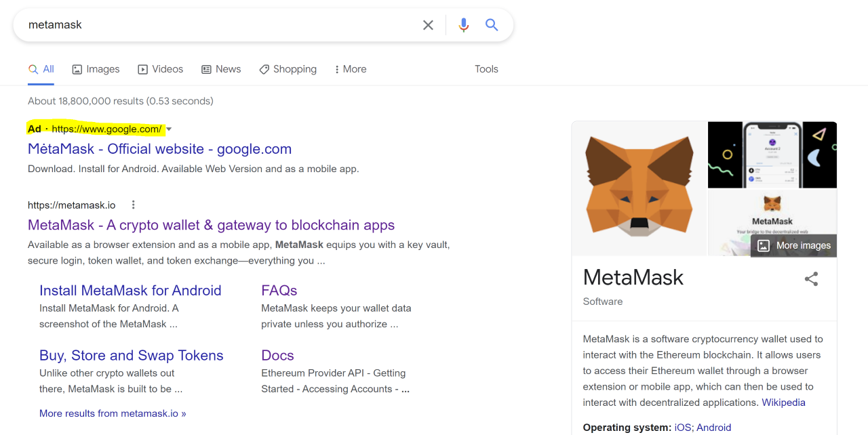Select the Shopping tab

[288, 69]
